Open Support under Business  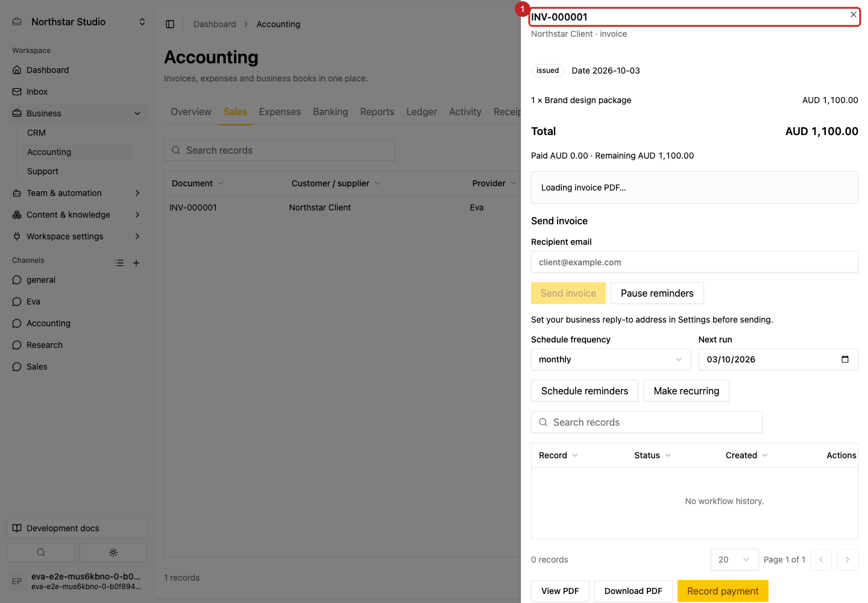[x=77, y=171]
